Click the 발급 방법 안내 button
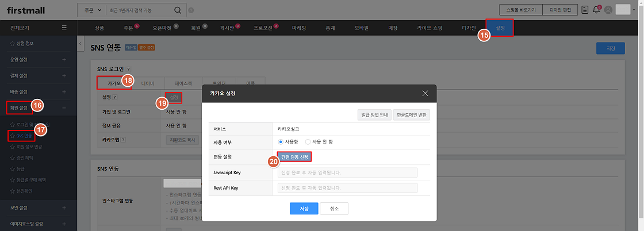The height and width of the screenshot is (231, 644). [374, 115]
